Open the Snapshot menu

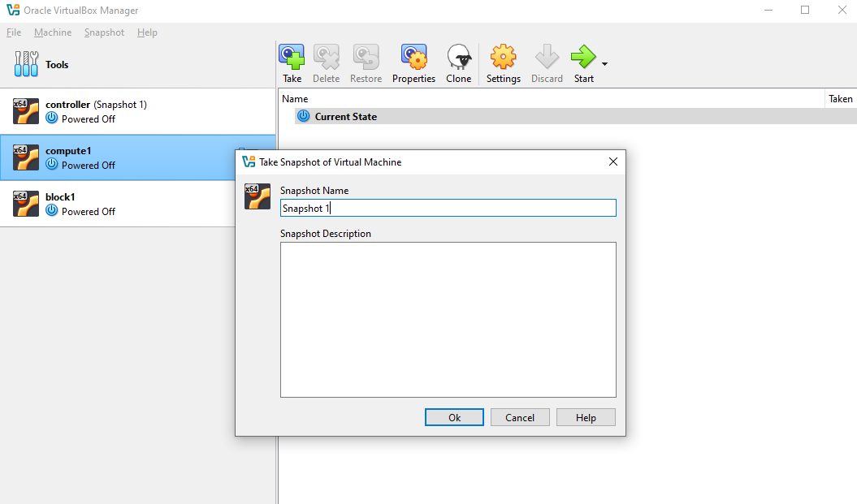[x=104, y=32]
